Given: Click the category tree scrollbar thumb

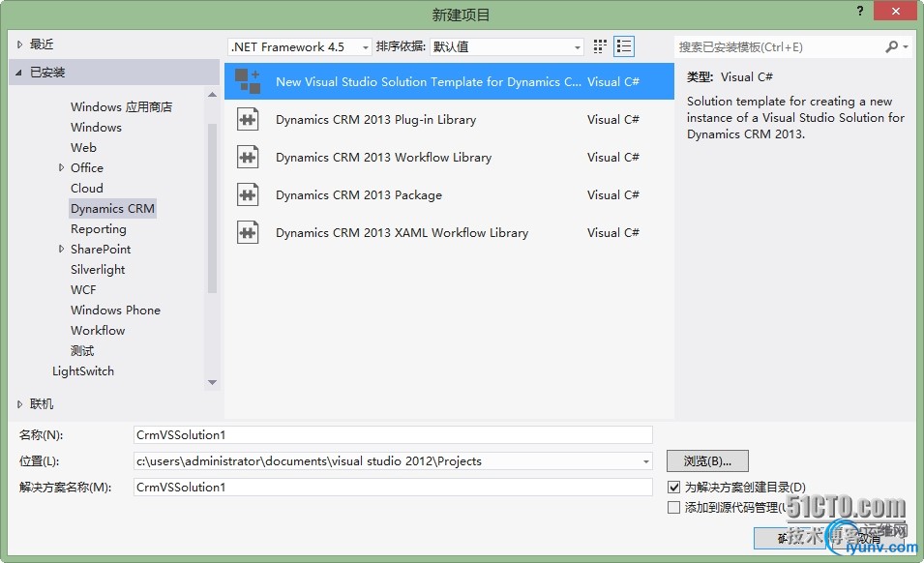Looking at the screenshot, I should tap(212, 209).
